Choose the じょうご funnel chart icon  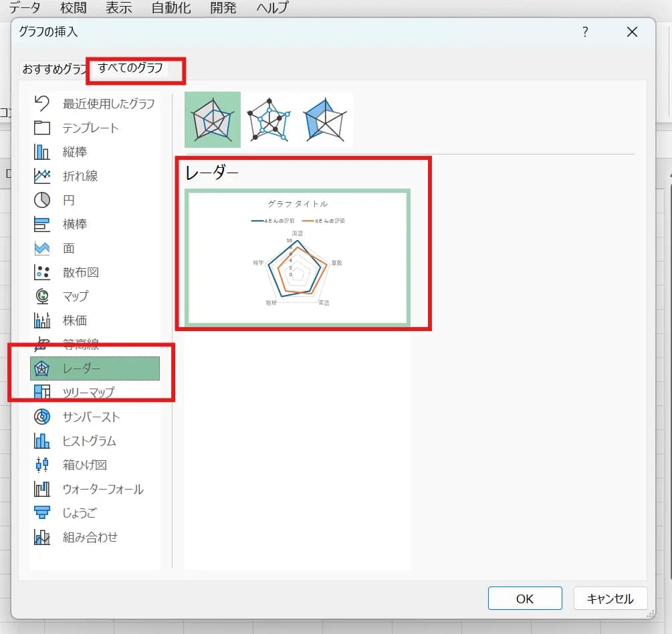(x=42, y=513)
